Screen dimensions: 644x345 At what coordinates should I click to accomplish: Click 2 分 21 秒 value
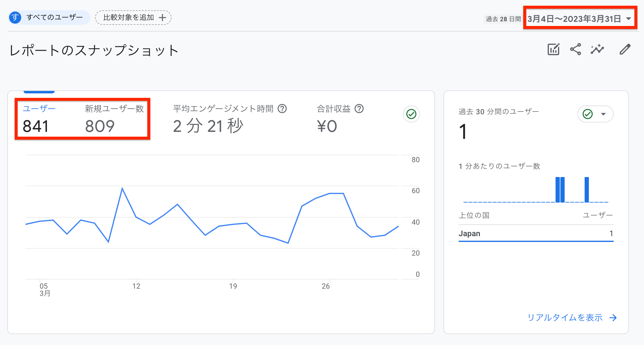(x=208, y=126)
